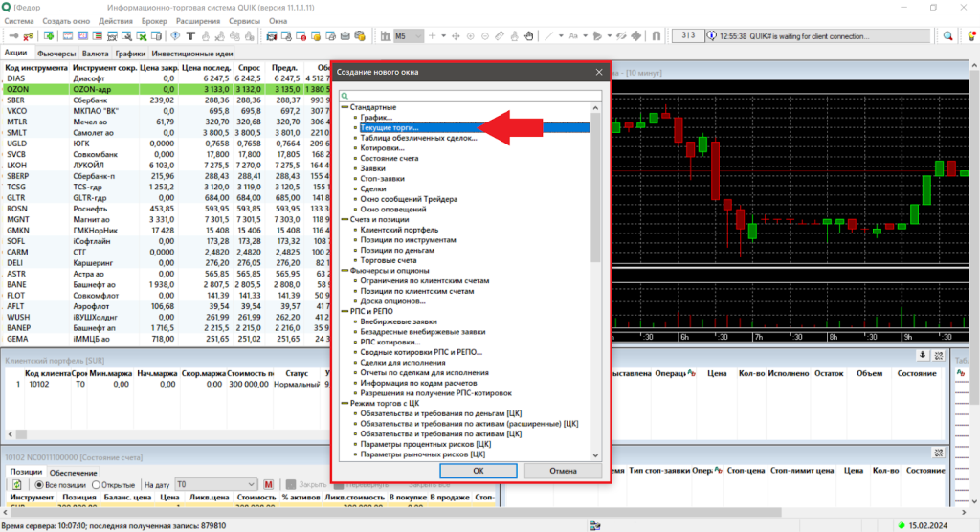Select 'Клиентский портфель' item
Screen dimensions: 980x532
[x=399, y=230]
